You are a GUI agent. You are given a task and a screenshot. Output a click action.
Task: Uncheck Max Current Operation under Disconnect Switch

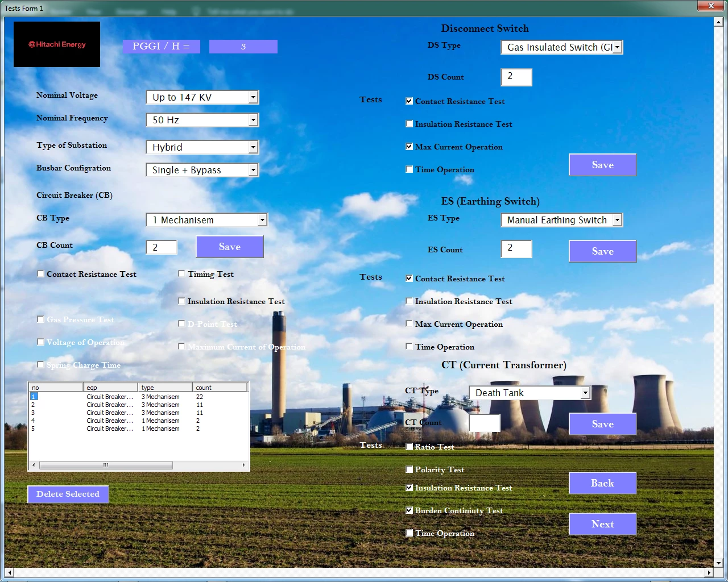[409, 147]
